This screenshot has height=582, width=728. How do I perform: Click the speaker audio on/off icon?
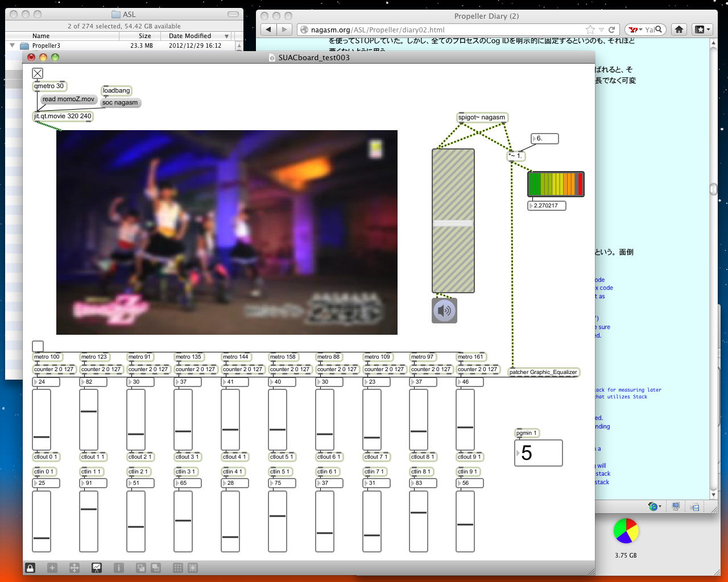(x=444, y=311)
